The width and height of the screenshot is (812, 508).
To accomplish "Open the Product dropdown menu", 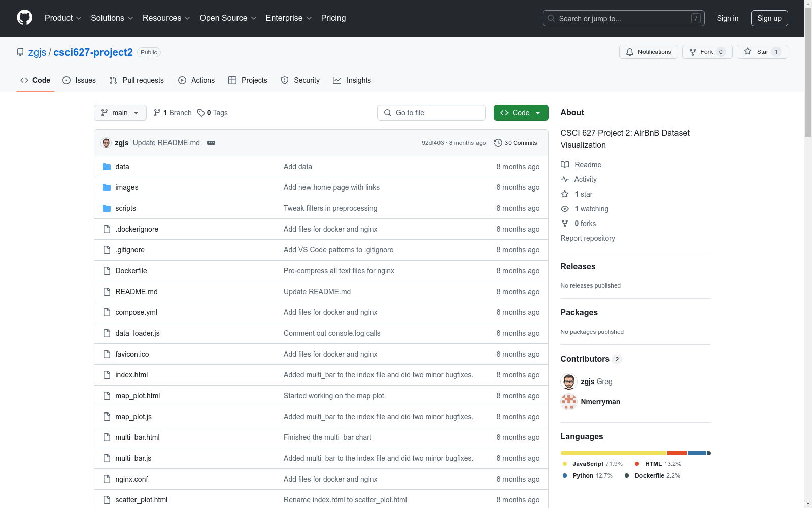I will [x=63, y=18].
